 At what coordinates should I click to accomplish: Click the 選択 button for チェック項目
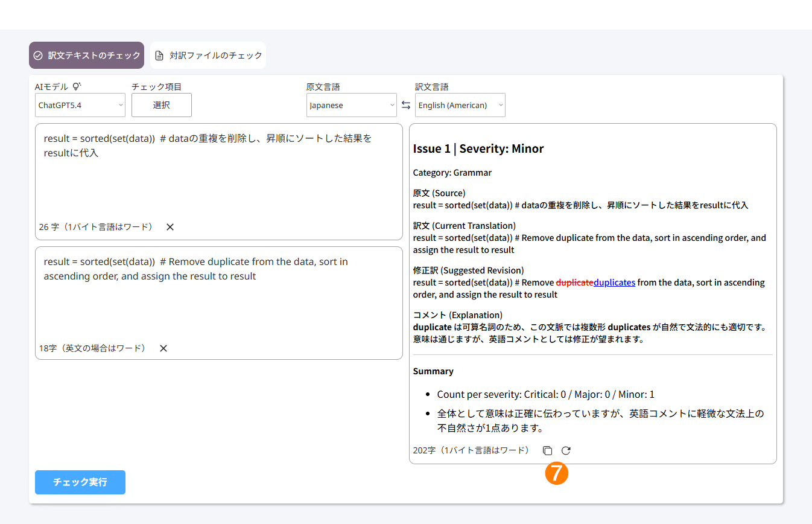[162, 105]
